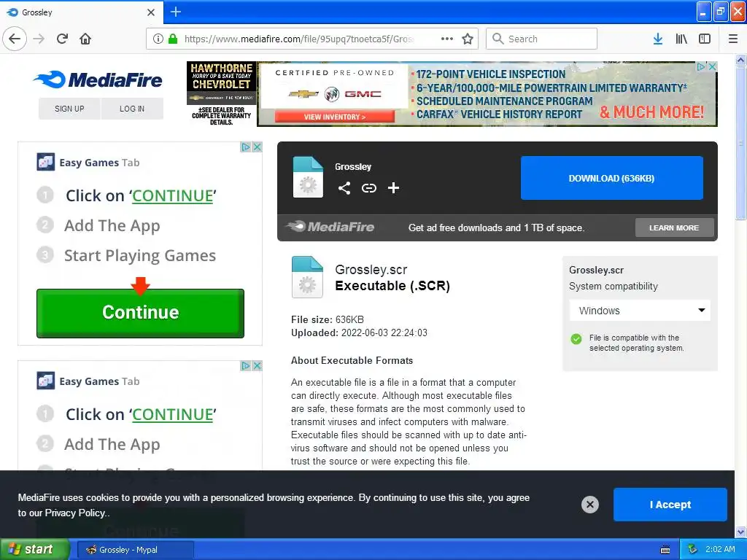This screenshot has height=560, width=747.
Task: Open page actions three-dot menu
Action: point(447,39)
